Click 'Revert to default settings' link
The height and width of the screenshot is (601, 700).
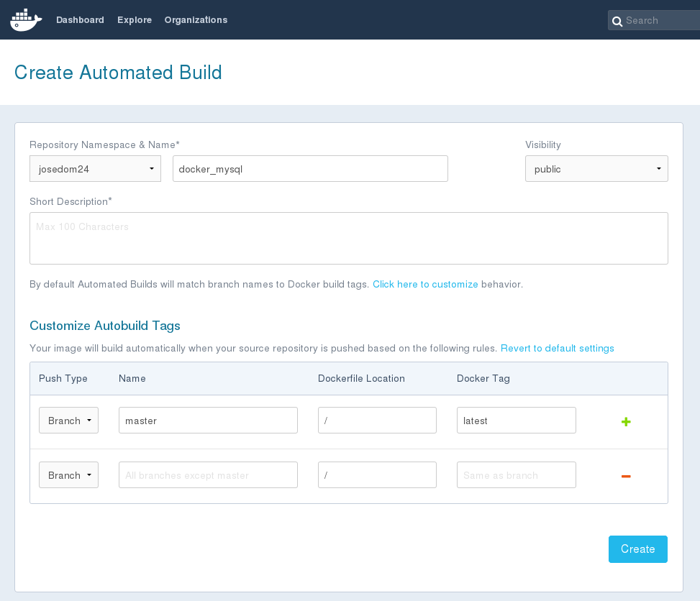click(x=557, y=349)
